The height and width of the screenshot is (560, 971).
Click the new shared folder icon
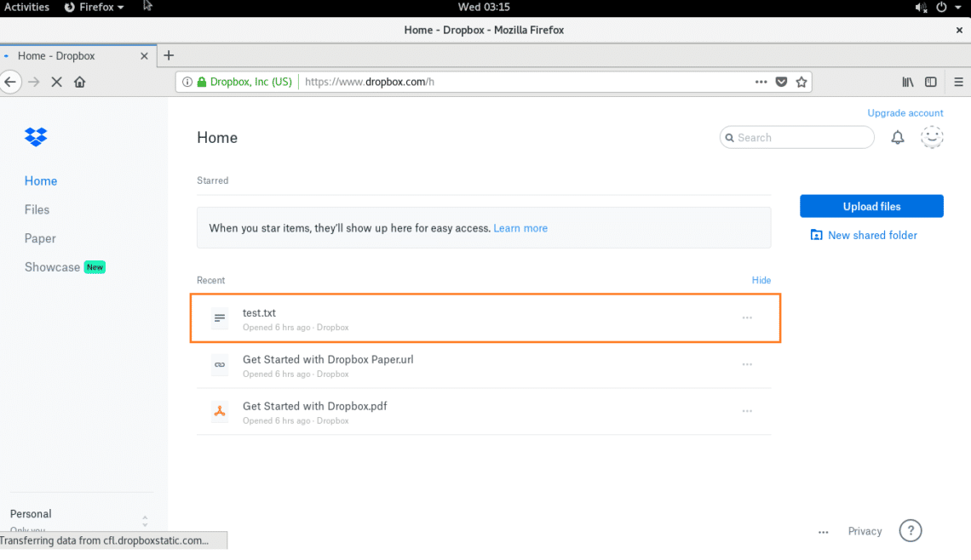click(x=816, y=235)
